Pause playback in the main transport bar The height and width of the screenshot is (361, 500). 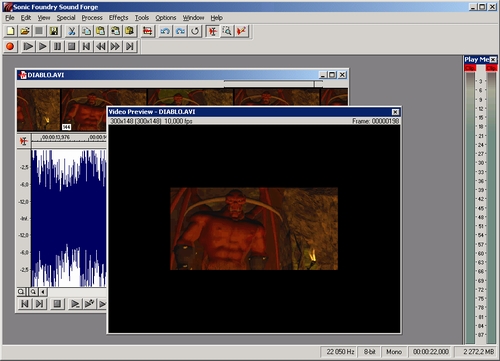(57, 46)
